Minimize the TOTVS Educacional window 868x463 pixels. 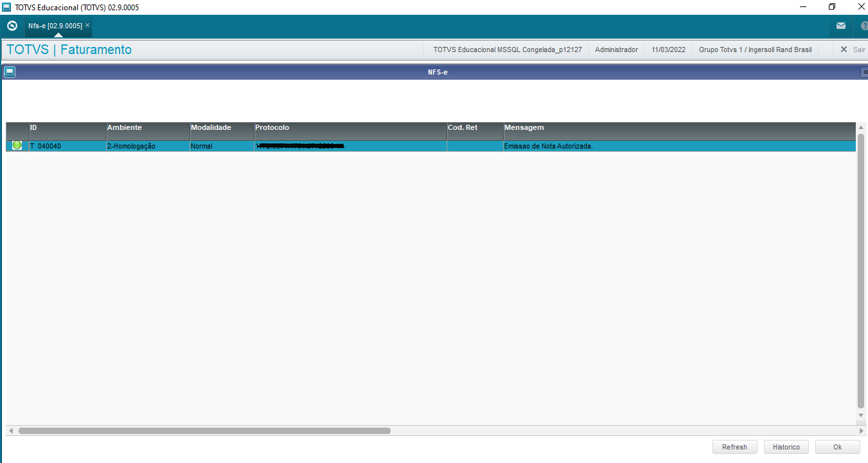(803, 7)
